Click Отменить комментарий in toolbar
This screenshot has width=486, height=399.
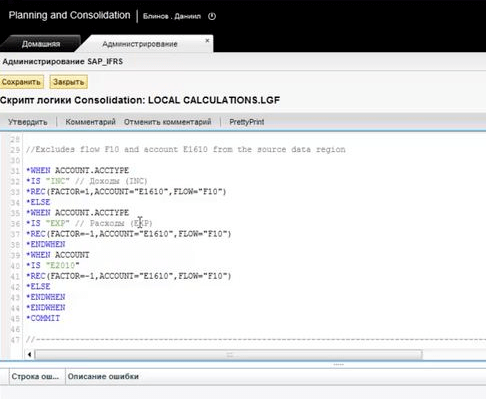tap(168, 122)
